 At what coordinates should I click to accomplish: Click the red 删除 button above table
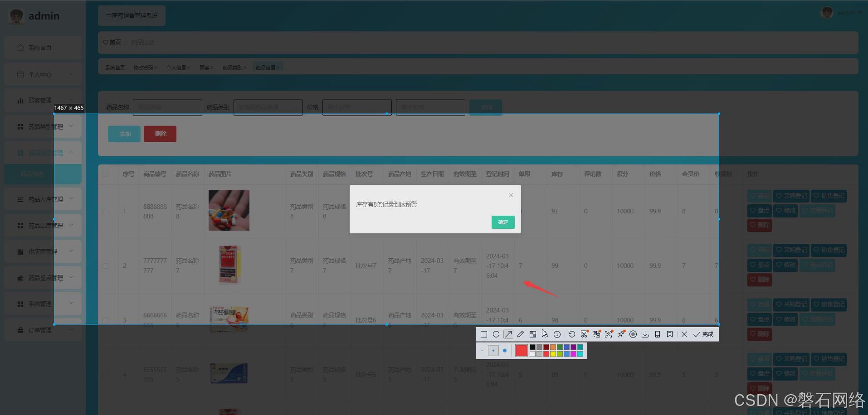point(160,134)
